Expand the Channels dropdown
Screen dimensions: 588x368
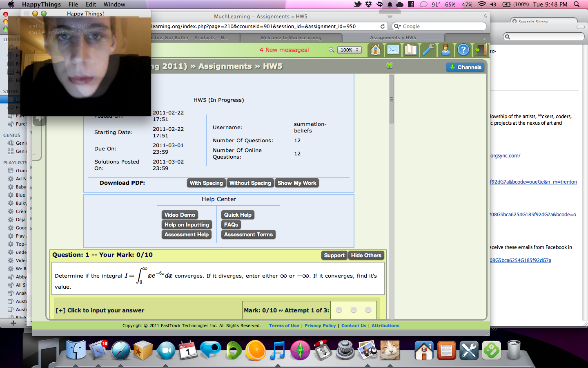(465, 67)
